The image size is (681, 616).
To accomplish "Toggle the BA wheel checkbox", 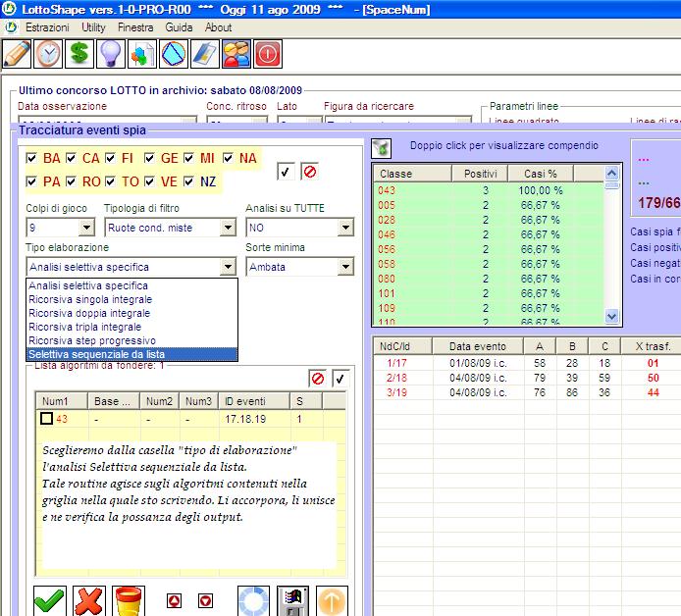I will (31, 158).
